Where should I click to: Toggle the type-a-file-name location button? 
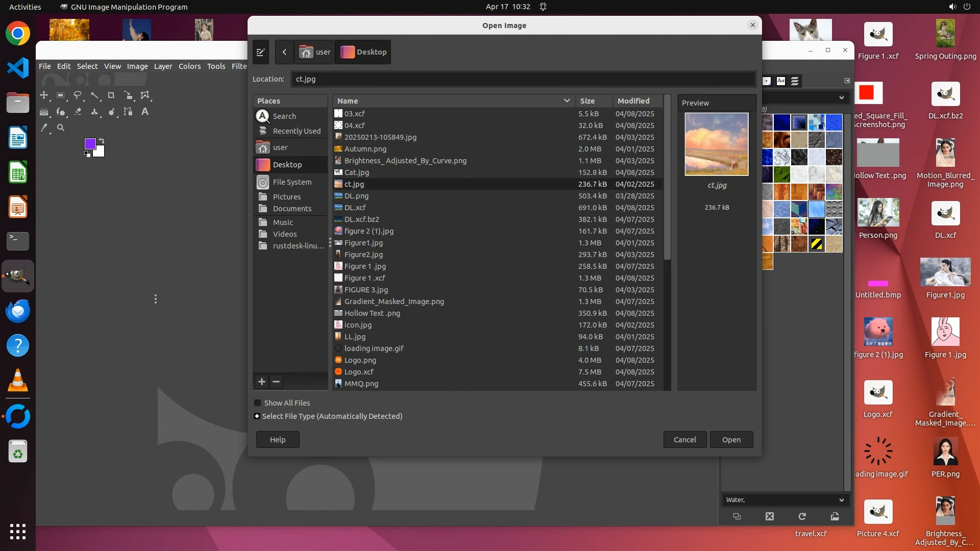260,52
